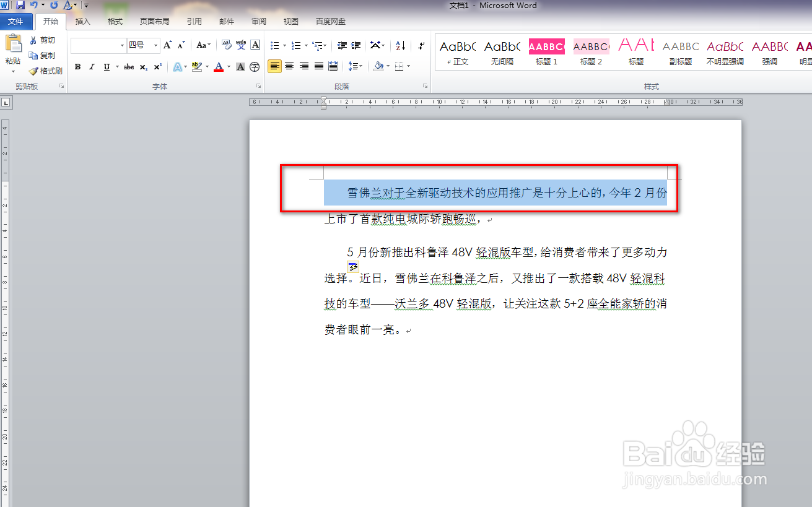Open the 段落 (Paragraph) dialog launcher
This screenshot has height=507, width=812.
pos(426,87)
